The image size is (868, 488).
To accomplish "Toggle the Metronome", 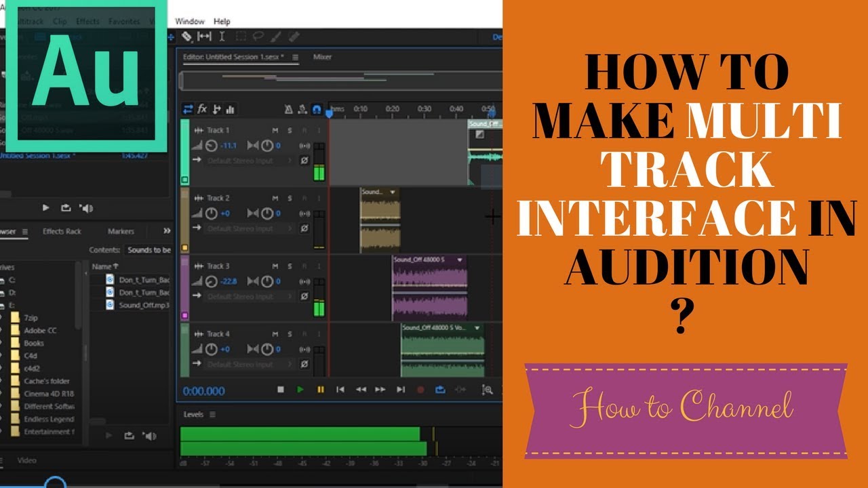I will point(288,109).
